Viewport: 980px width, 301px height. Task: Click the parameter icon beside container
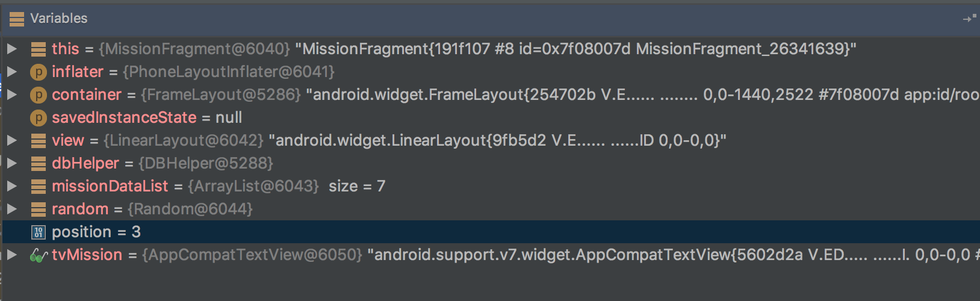[x=38, y=95]
